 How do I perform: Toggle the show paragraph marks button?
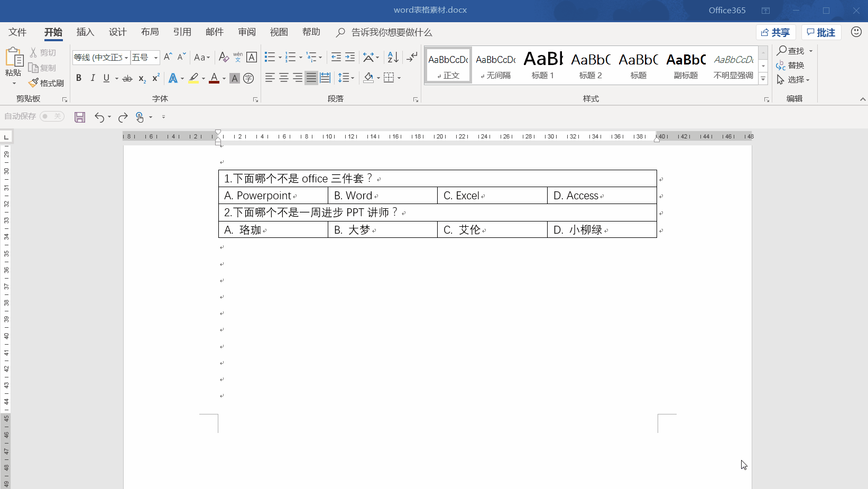point(412,57)
